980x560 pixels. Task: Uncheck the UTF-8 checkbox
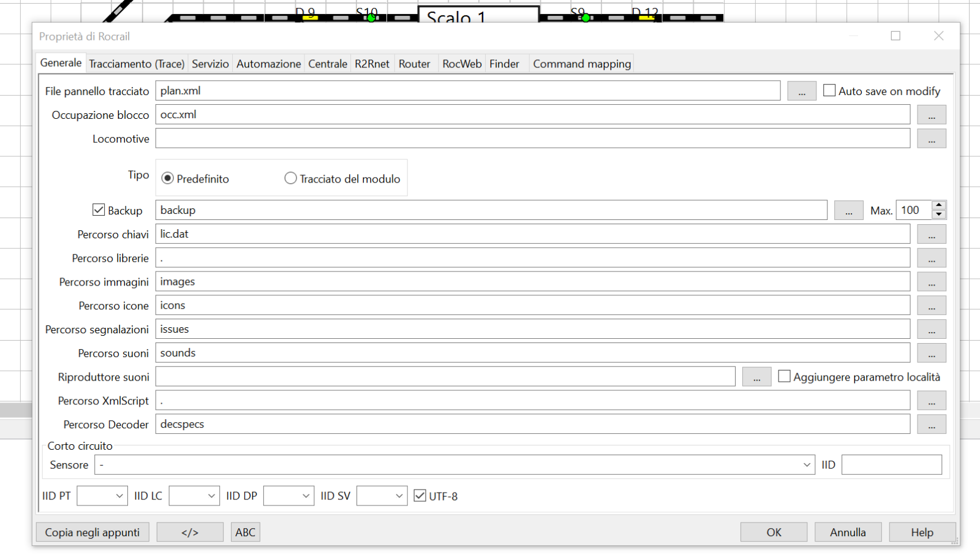click(420, 496)
